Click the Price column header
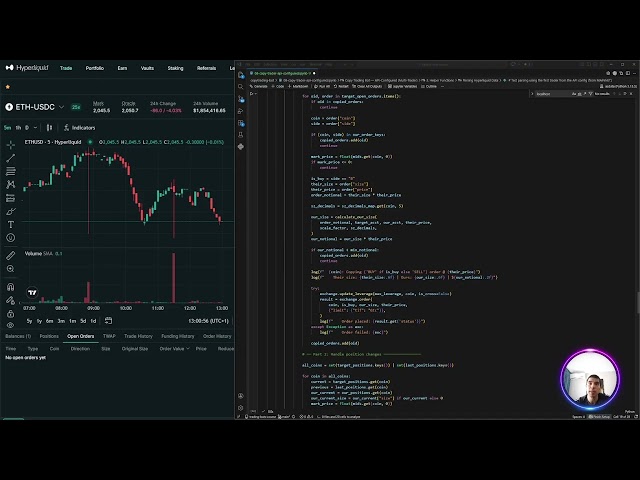 201,349
